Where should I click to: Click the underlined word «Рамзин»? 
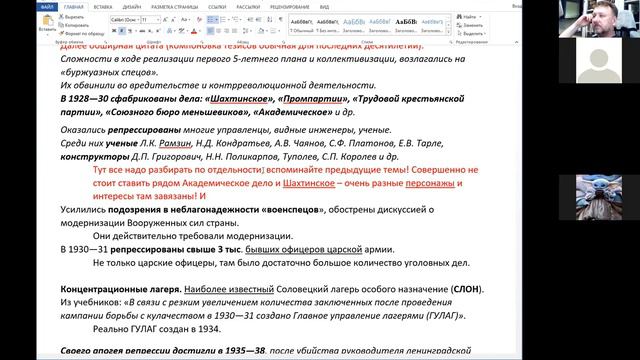175,143
